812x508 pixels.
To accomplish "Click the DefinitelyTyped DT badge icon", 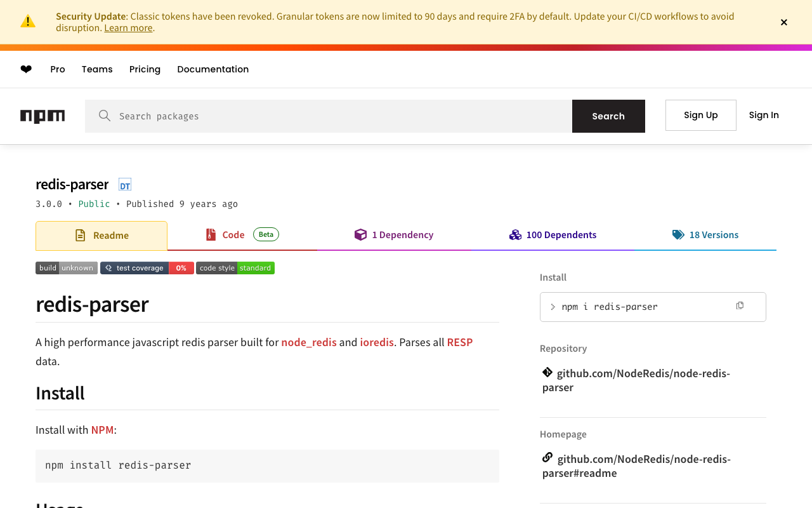I will tap(125, 185).
